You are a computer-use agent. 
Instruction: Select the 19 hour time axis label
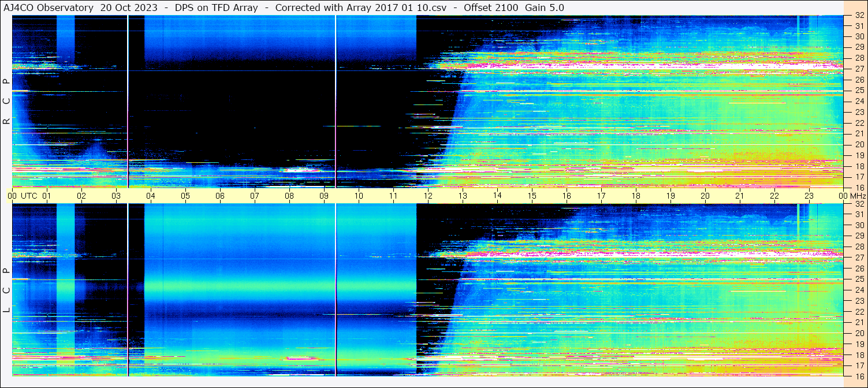670,196
